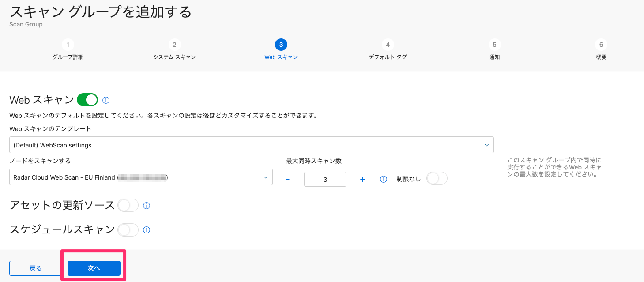The width and height of the screenshot is (644, 282).
Task: Turn on アセットの更新ソース switch
Action: (x=128, y=205)
